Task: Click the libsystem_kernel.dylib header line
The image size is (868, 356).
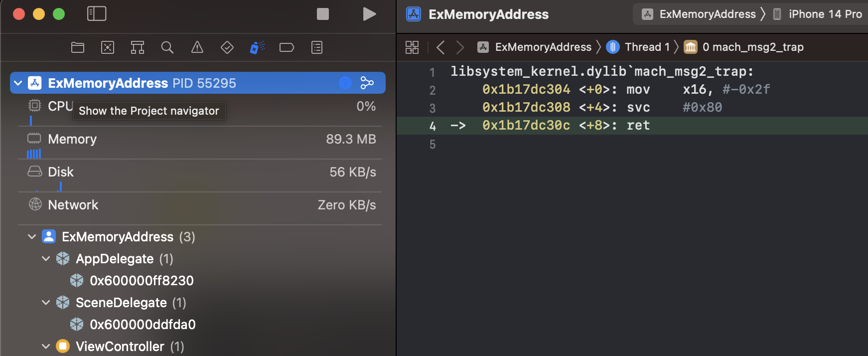Action: point(602,71)
